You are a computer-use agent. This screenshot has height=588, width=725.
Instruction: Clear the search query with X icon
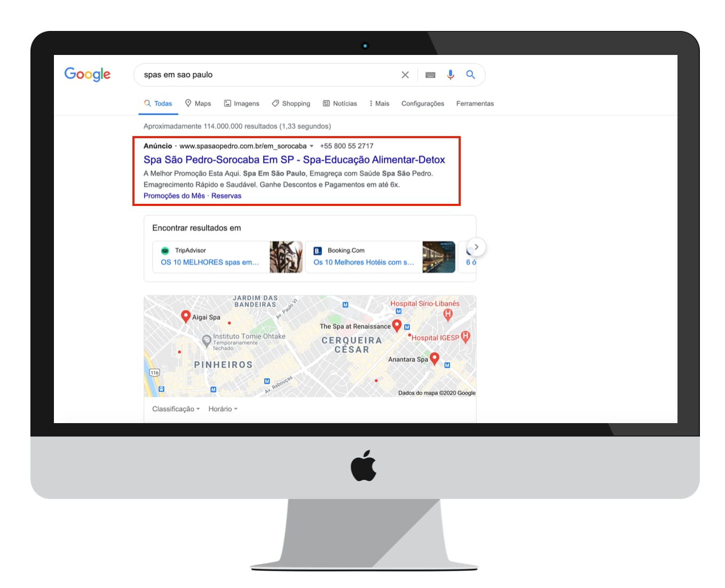point(405,75)
